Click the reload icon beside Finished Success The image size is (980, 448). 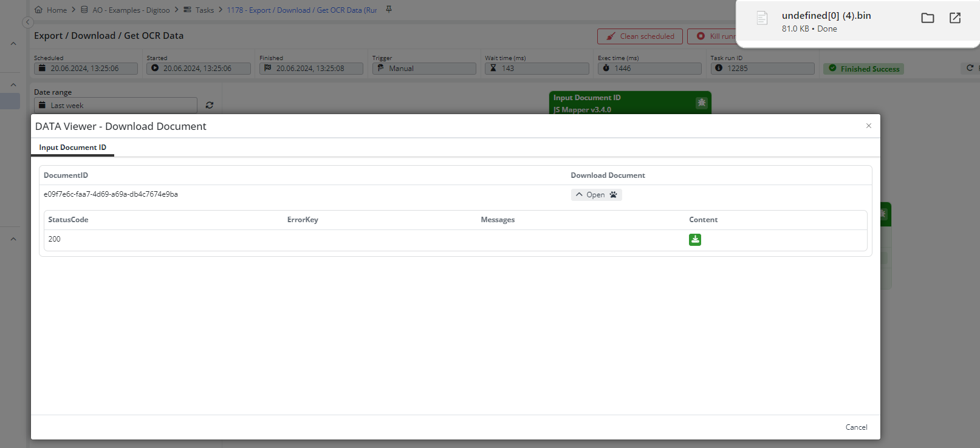[x=970, y=68]
